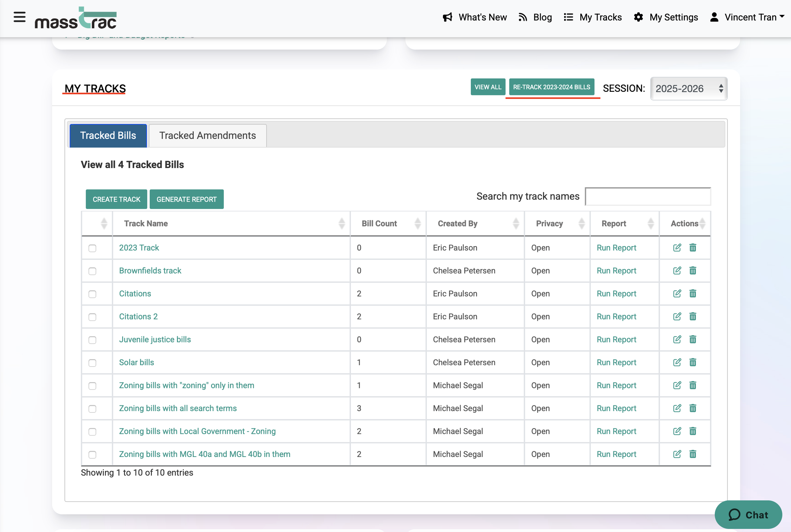Select checkbox for Solar bills row
The height and width of the screenshot is (532, 791).
pos(92,363)
